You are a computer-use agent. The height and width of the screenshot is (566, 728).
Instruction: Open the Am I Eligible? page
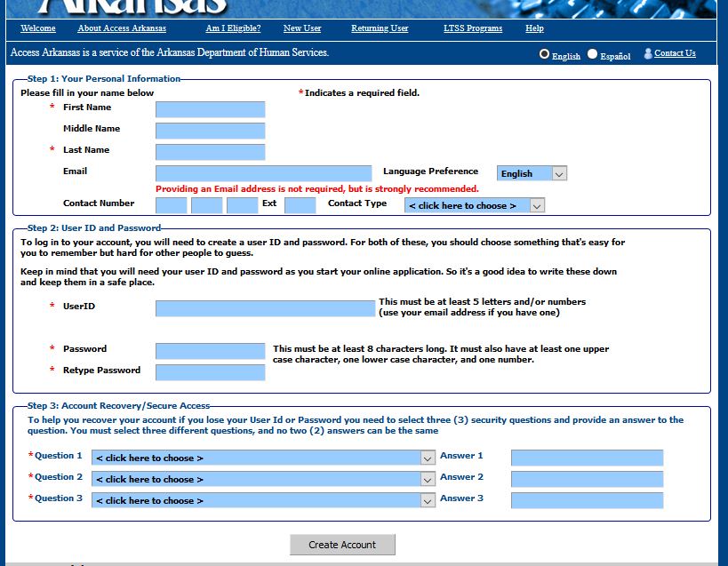233,28
